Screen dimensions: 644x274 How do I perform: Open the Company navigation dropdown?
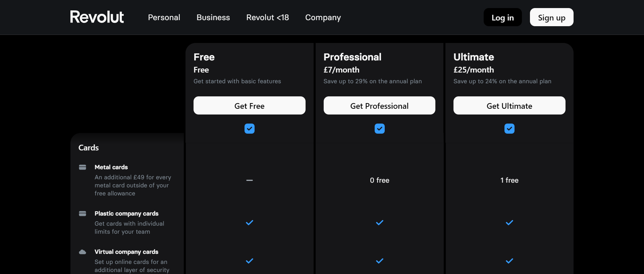pyautogui.click(x=323, y=17)
